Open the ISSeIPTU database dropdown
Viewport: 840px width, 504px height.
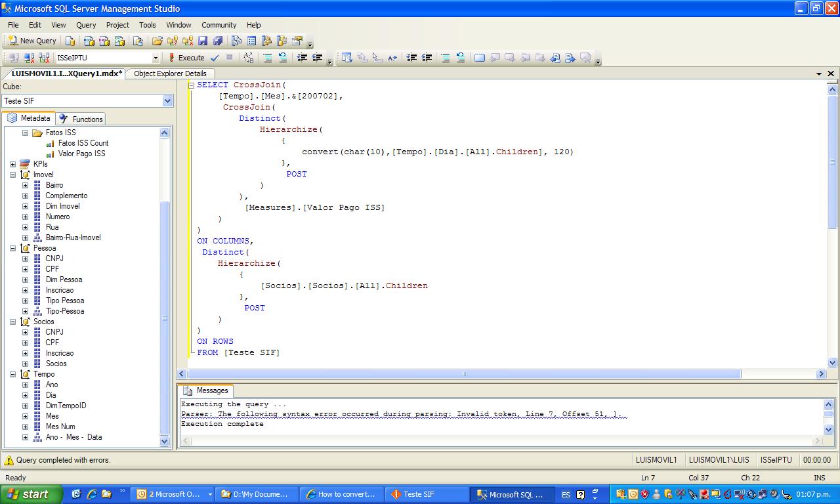coord(156,57)
